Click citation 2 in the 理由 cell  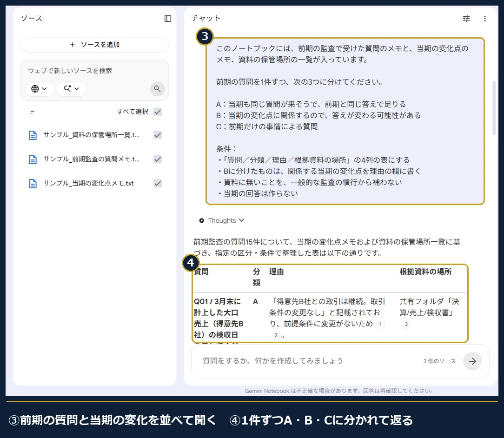[276, 336]
